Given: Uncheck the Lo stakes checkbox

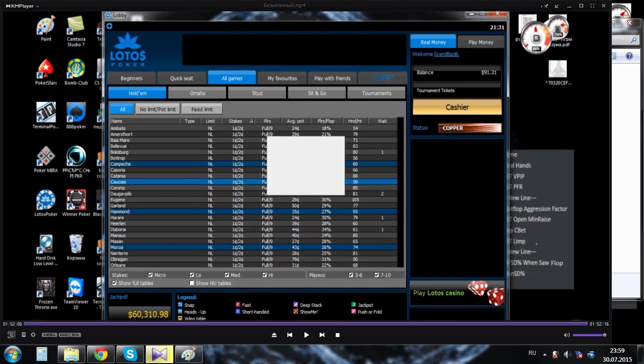Looking at the screenshot, I should 192,275.
